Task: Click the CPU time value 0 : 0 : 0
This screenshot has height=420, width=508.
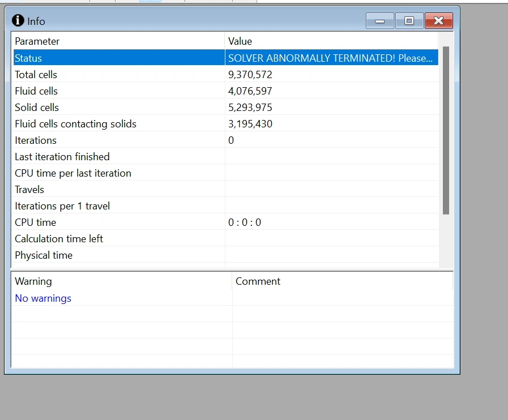Action: [245, 222]
